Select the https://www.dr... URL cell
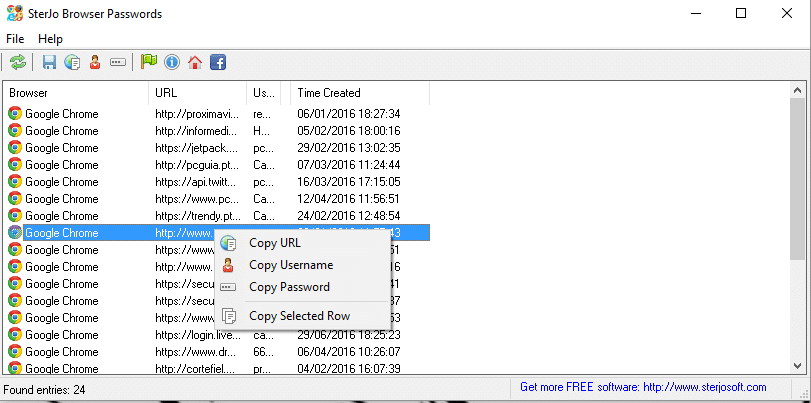This screenshot has width=811, height=403. (198, 352)
